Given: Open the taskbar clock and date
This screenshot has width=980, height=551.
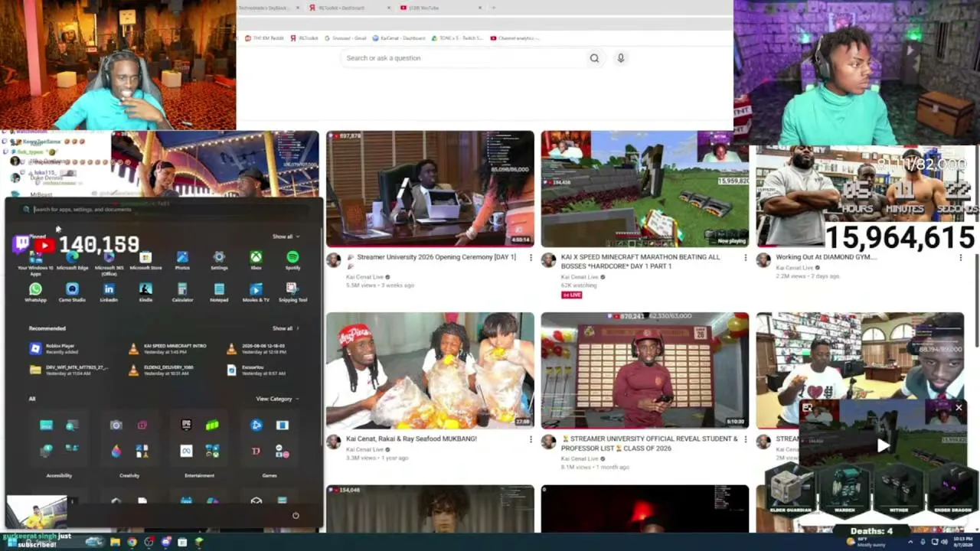Looking at the screenshot, I should coord(962,542).
